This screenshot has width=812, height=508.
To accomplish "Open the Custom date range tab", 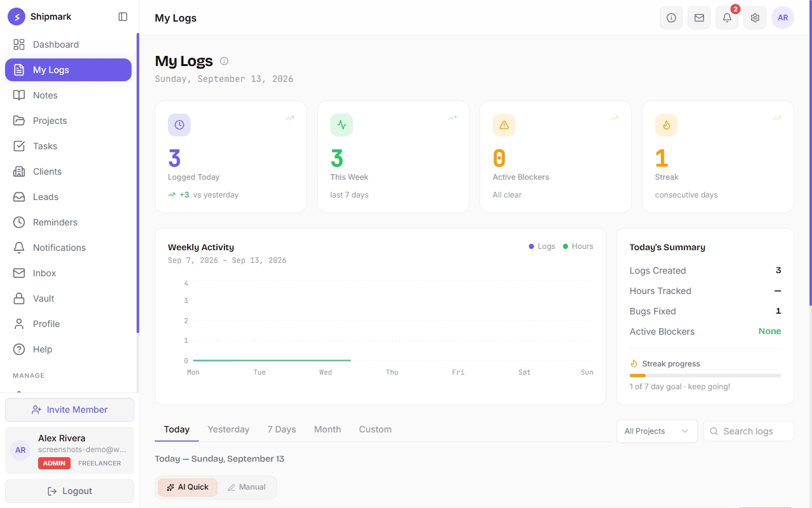I will pyautogui.click(x=376, y=429).
